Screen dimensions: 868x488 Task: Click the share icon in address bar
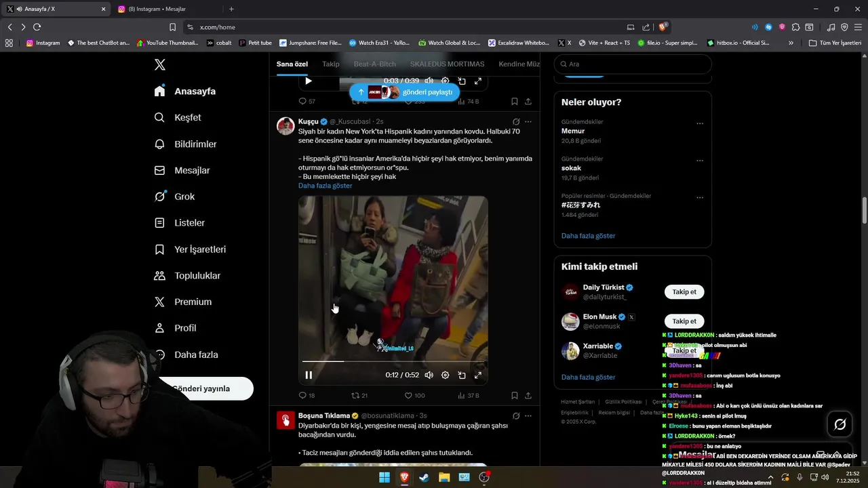coord(646,27)
